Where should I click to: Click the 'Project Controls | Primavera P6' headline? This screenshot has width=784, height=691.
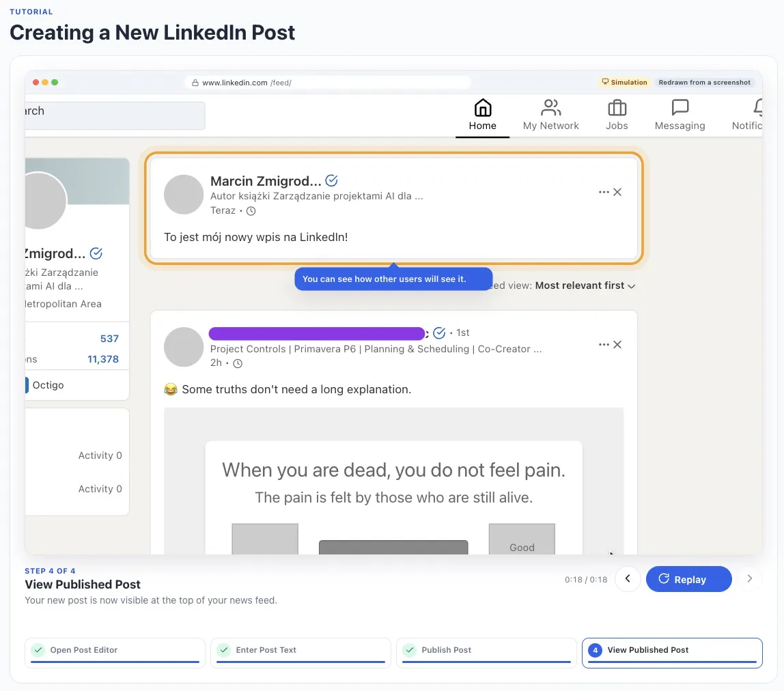click(376, 349)
